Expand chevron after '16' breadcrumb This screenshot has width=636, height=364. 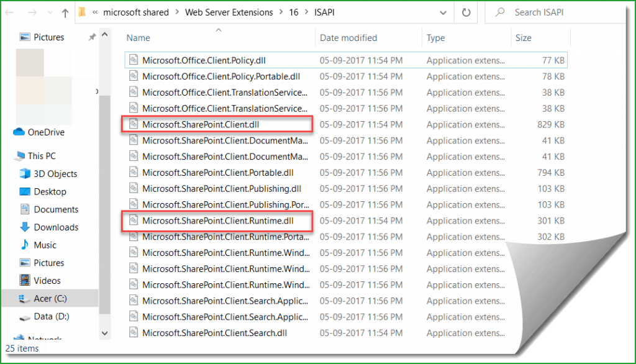pyautogui.click(x=306, y=12)
